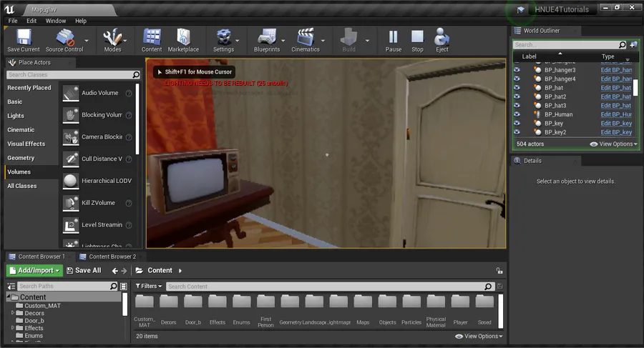Select the Kill Z Volume icon
The image size is (644, 348).
click(71, 203)
